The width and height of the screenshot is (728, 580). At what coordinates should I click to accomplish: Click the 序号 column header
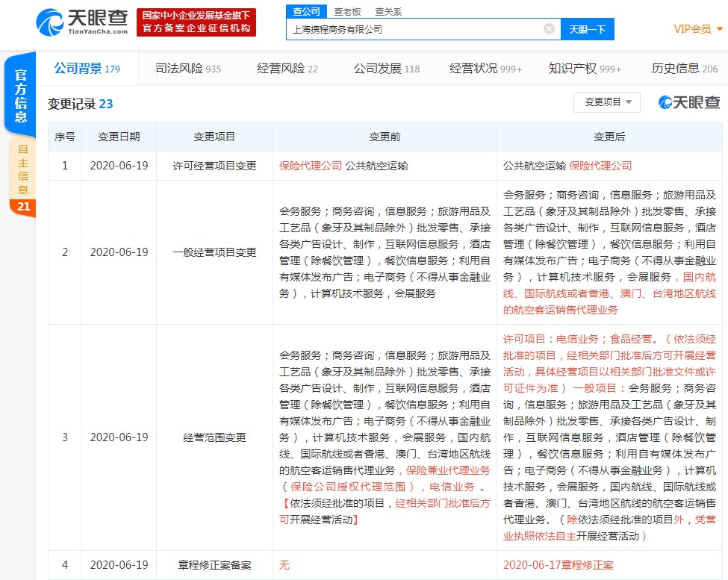point(64,137)
